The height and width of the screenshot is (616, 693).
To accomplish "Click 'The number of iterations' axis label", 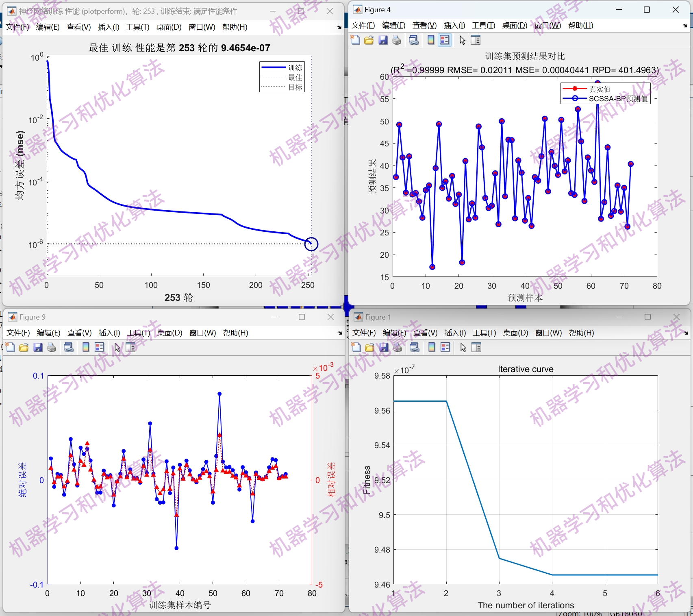I will pyautogui.click(x=526, y=605).
